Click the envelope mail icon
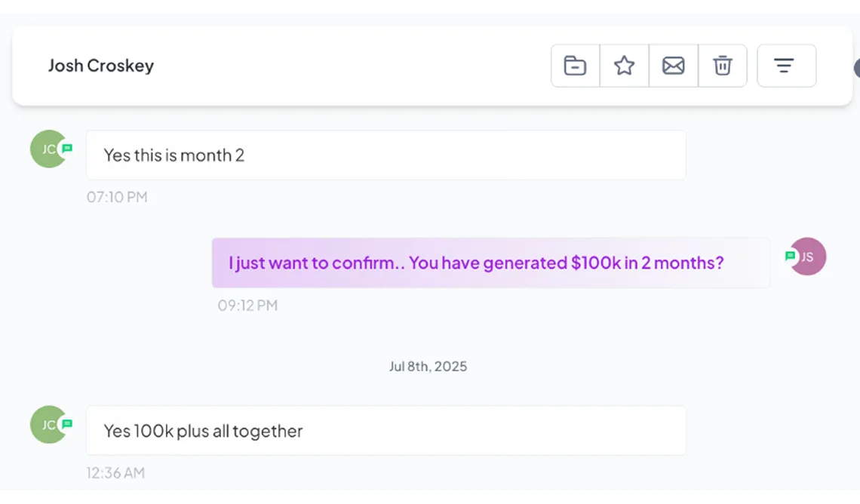Screen dimensions: 860x504 click(673, 66)
